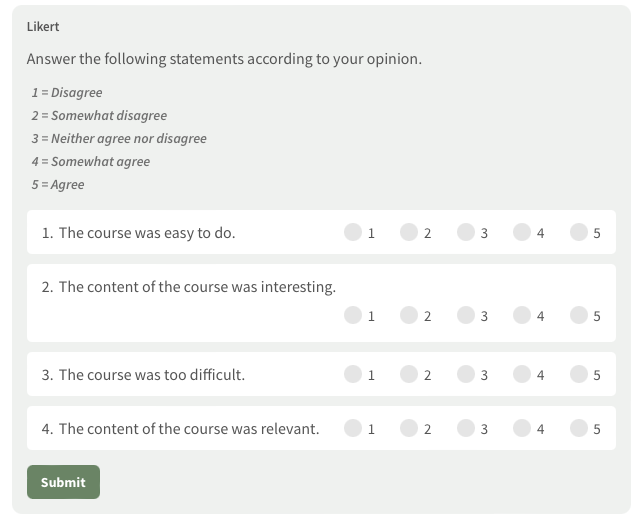Viewport: 643px width, 518px height.
Task: Choose 2 for 'content was interesting' statement
Action: coord(409,315)
